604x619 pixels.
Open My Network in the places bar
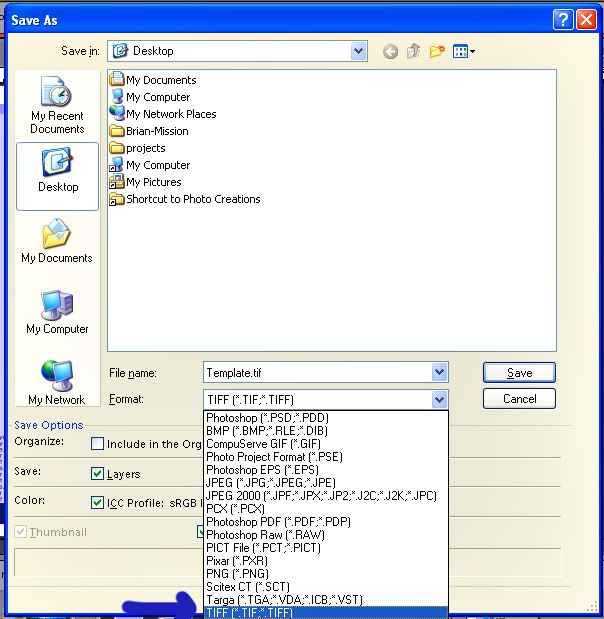(57, 382)
